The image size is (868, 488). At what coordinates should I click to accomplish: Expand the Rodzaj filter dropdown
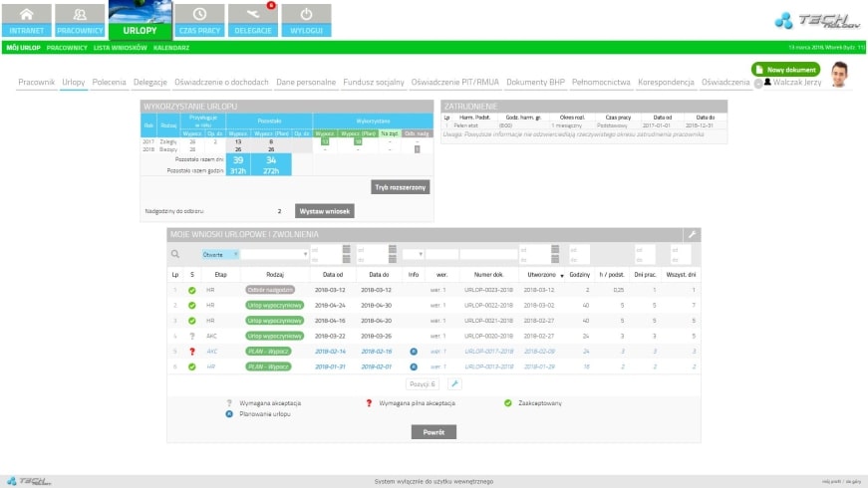click(x=272, y=255)
